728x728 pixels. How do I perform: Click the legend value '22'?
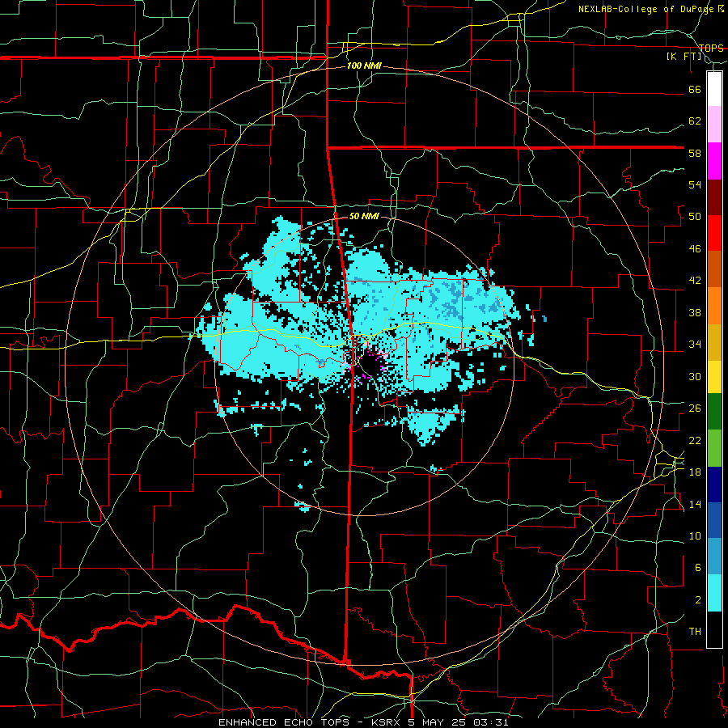[695, 440]
